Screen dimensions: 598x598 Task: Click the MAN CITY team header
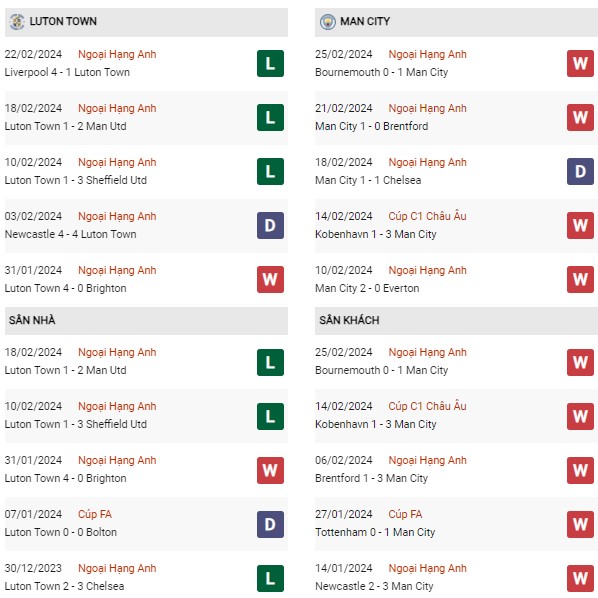click(x=456, y=22)
